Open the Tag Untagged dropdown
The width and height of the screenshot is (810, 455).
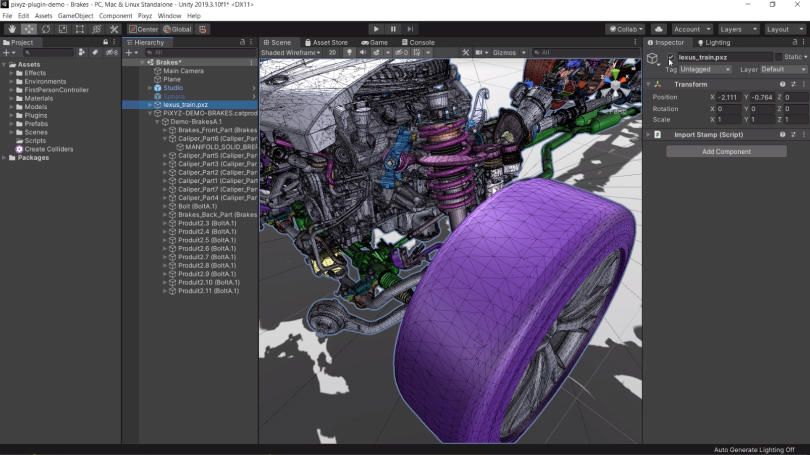point(704,69)
